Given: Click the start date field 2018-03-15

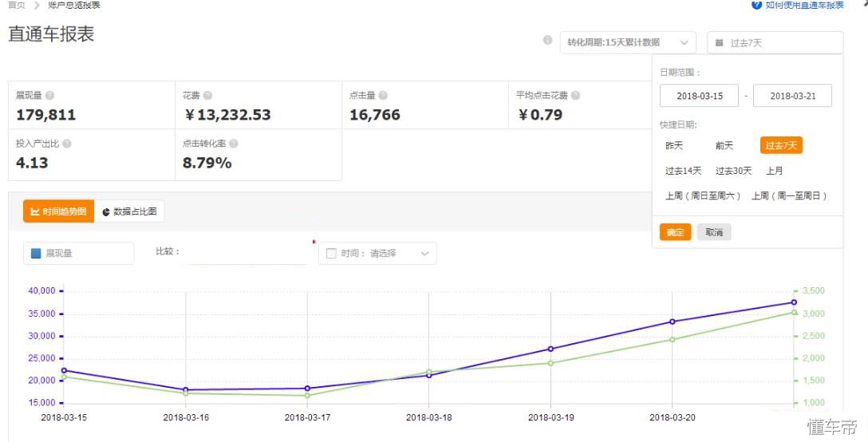Looking at the screenshot, I should (699, 96).
